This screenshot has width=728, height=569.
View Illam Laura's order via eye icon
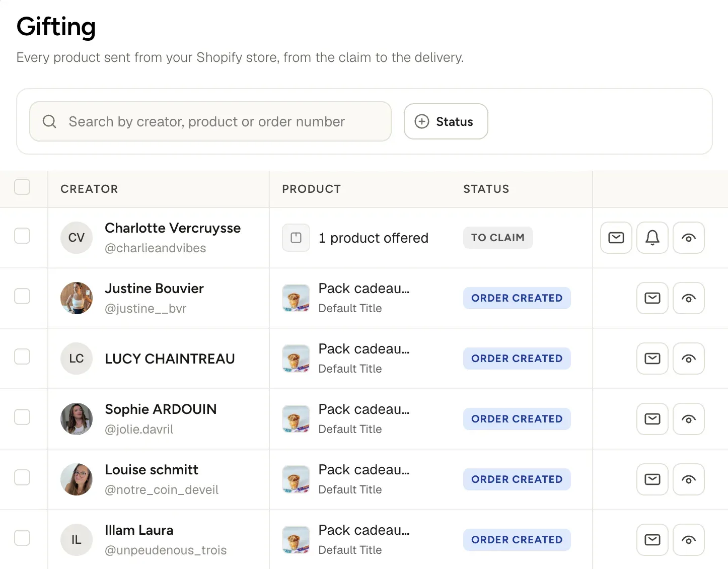[x=689, y=540]
